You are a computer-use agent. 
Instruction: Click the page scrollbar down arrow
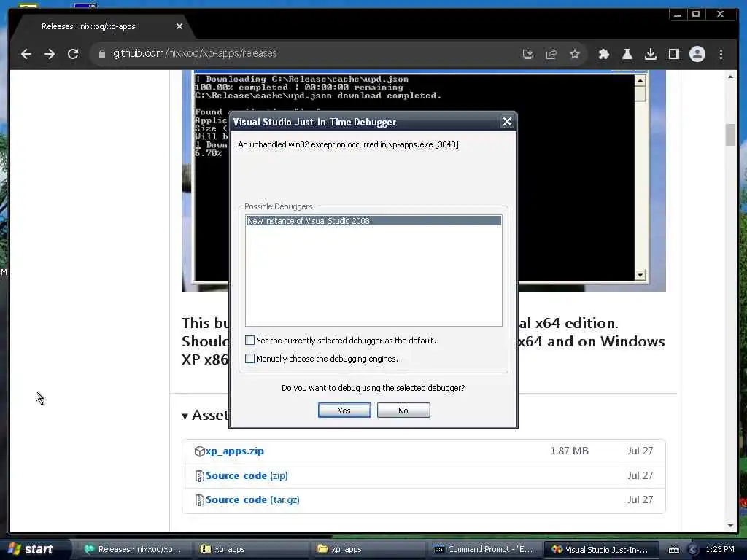pyautogui.click(x=730, y=526)
